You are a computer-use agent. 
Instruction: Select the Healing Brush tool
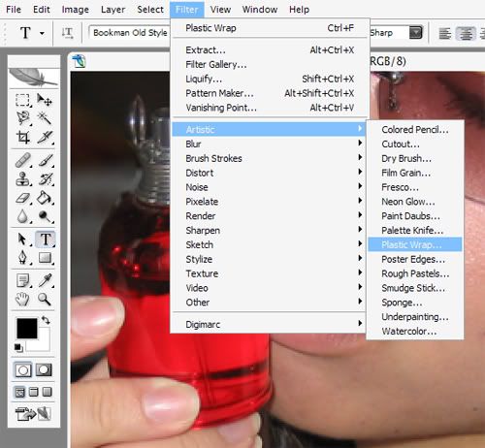[x=23, y=160]
